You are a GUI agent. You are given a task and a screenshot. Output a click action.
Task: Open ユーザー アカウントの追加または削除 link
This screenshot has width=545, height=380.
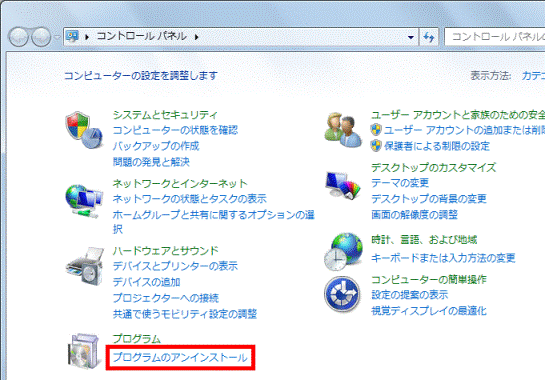464,130
